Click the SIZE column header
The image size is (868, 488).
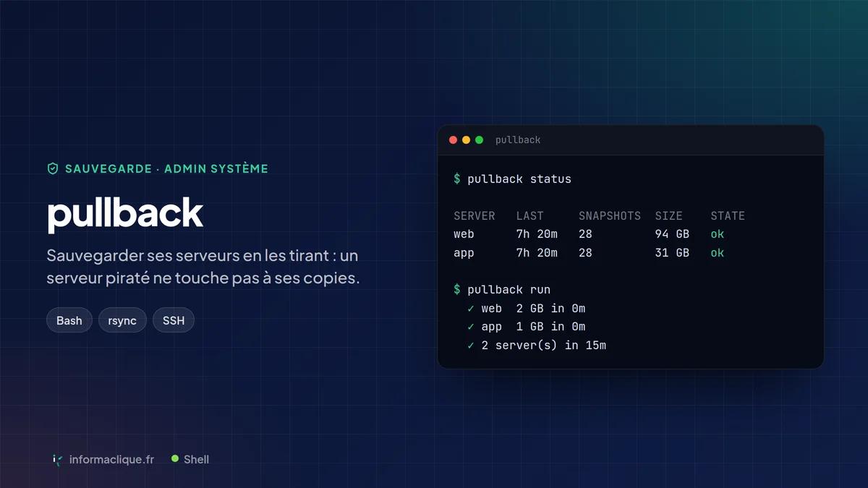click(x=669, y=215)
